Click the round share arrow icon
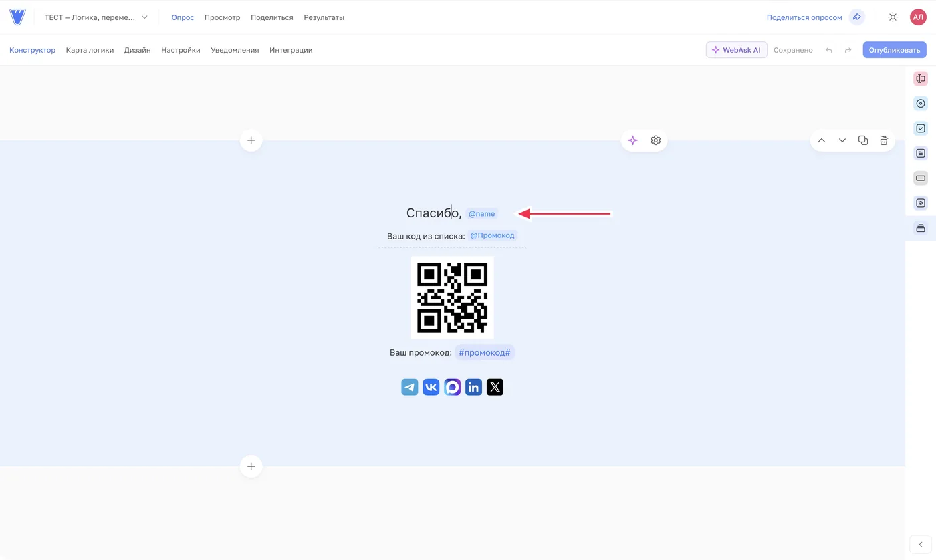 click(x=856, y=17)
